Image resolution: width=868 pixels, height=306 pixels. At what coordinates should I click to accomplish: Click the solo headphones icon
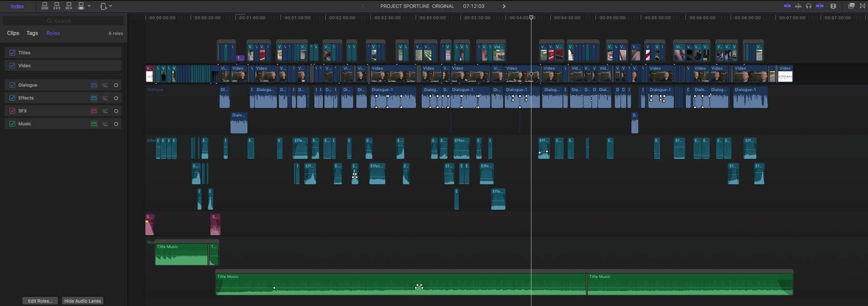[809, 6]
